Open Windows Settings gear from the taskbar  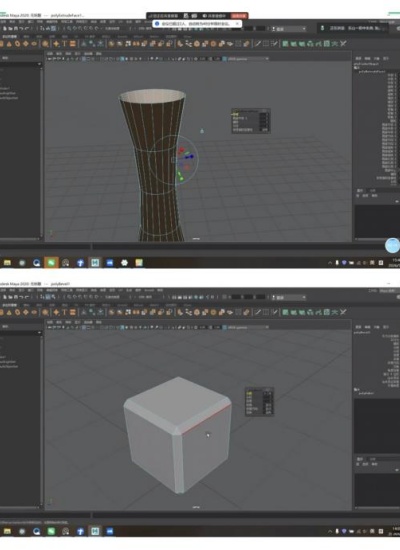click(x=124, y=262)
